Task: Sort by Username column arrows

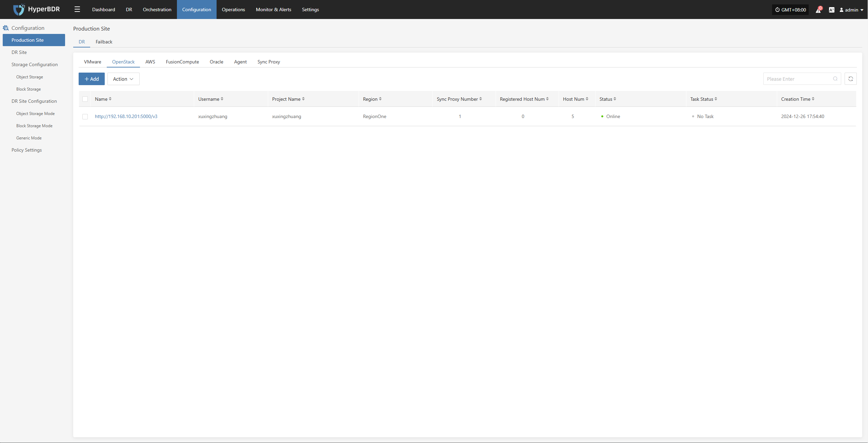Action: pyautogui.click(x=222, y=99)
